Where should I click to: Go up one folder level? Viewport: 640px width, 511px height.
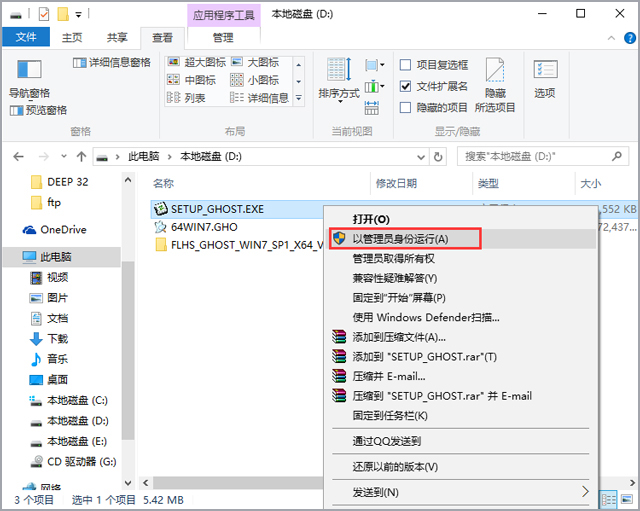[x=81, y=157]
